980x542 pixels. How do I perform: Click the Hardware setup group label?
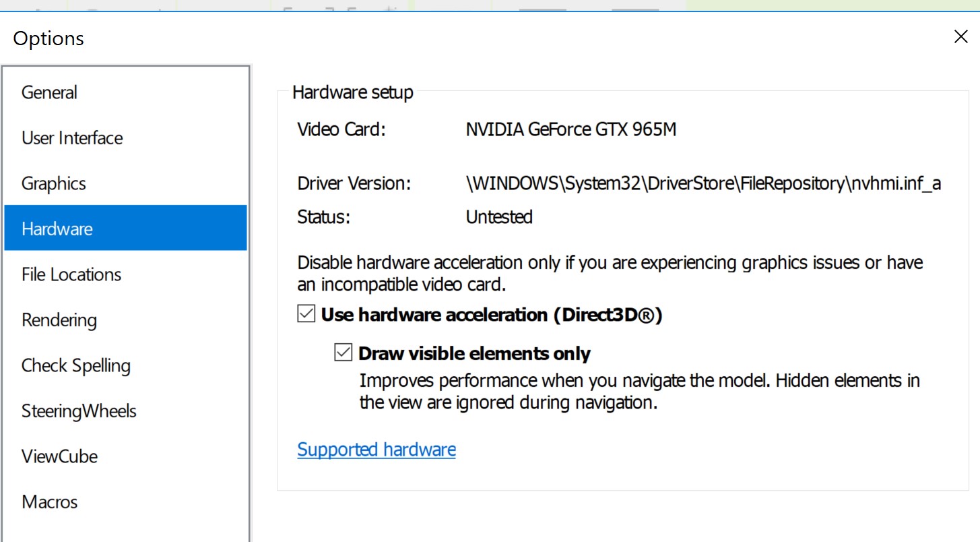pyautogui.click(x=353, y=92)
